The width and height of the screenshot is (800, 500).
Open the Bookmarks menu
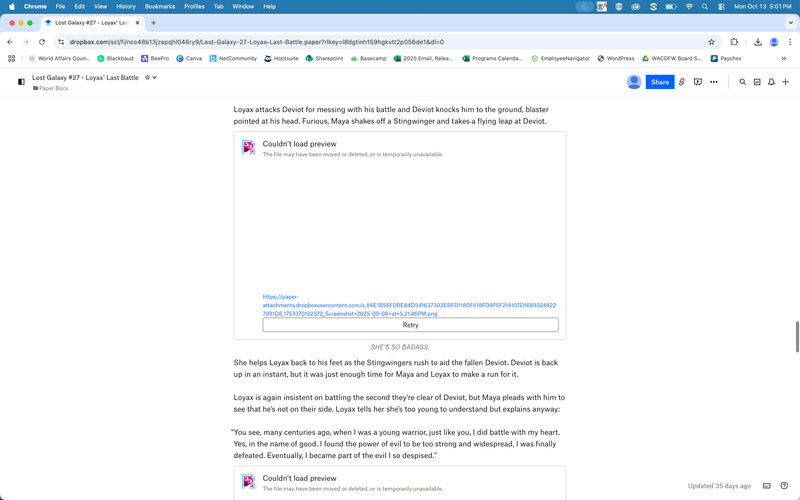click(x=160, y=7)
